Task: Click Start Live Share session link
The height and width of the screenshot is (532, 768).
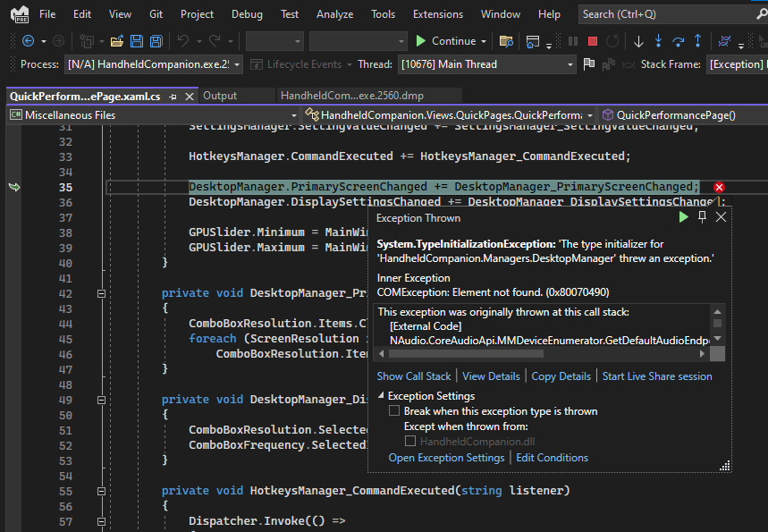Action: (x=657, y=376)
